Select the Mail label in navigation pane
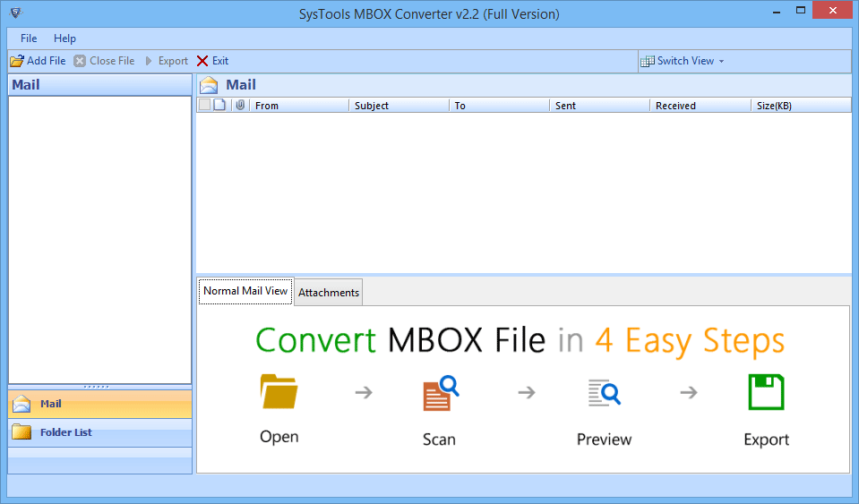This screenshot has height=504, width=859. coord(50,404)
